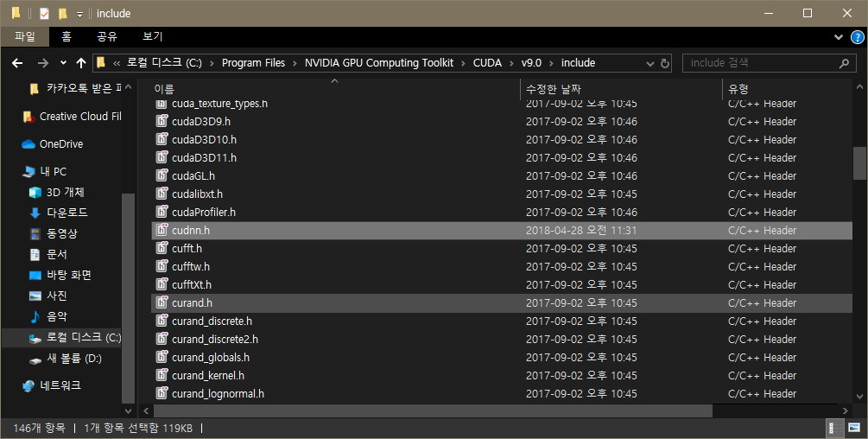Open the 홈 ribbon tab

pyautogui.click(x=67, y=36)
